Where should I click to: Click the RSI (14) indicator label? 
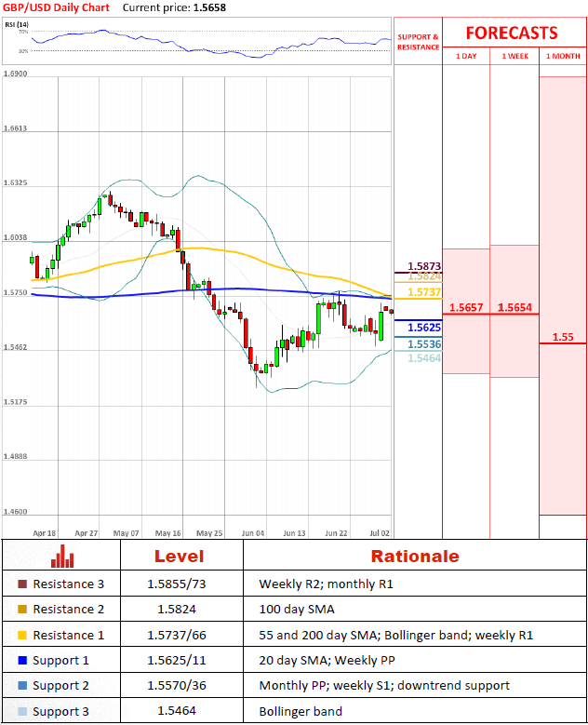point(17,24)
